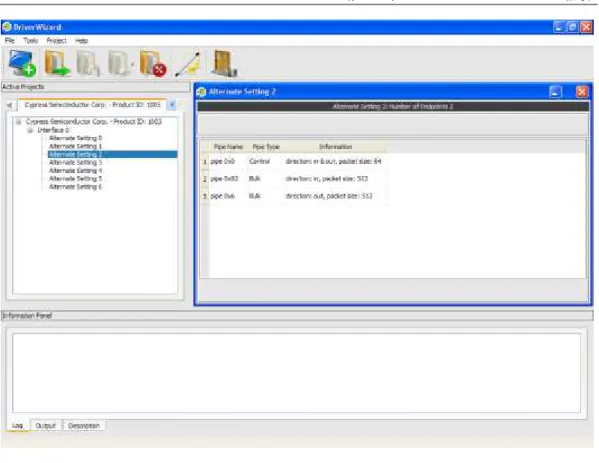
Task: Select Alternate Setting 4 in tree
Action: click(x=76, y=170)
